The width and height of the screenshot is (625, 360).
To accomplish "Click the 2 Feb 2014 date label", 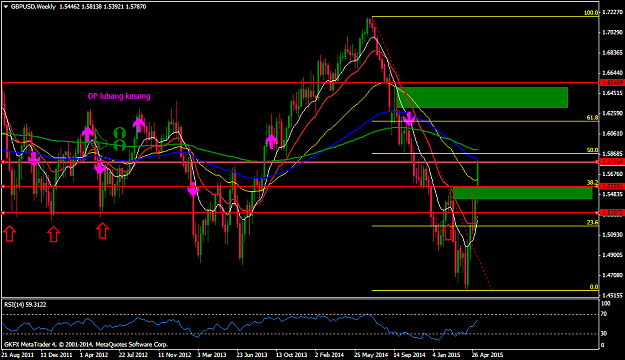I will [x=329, y=354].
